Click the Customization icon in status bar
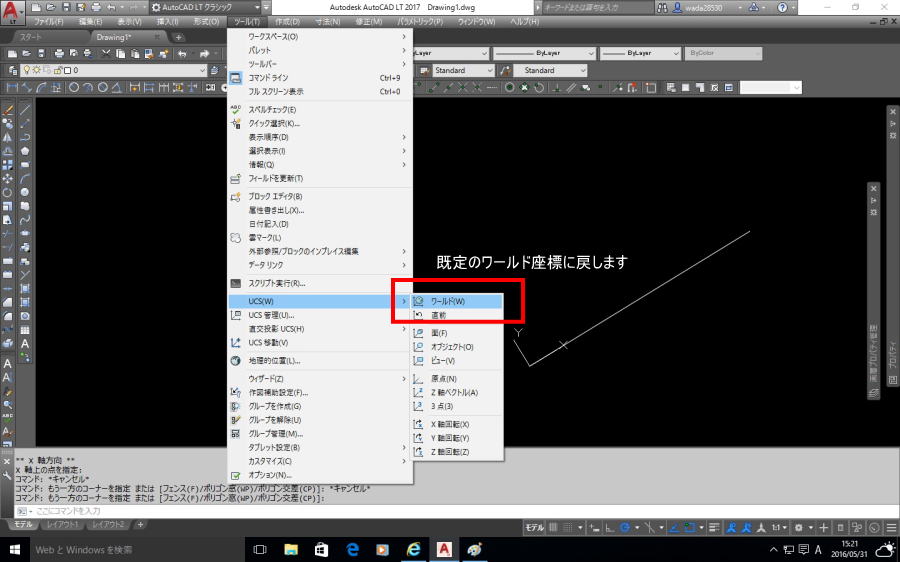Screen dimensions: 900x562 point(891,528)
